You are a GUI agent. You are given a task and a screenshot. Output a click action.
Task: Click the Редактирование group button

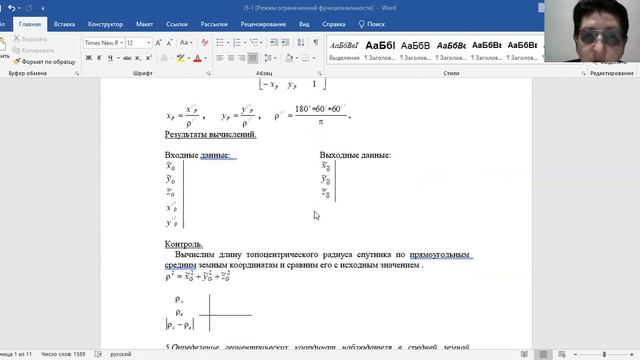tap(611, 73)
